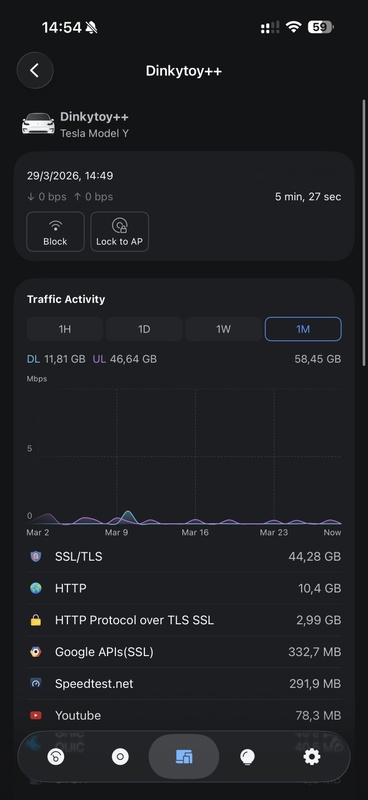Tap the 2,99 GB usage value
Viewport: 368px width, 800px height.
tap(318, 620)
